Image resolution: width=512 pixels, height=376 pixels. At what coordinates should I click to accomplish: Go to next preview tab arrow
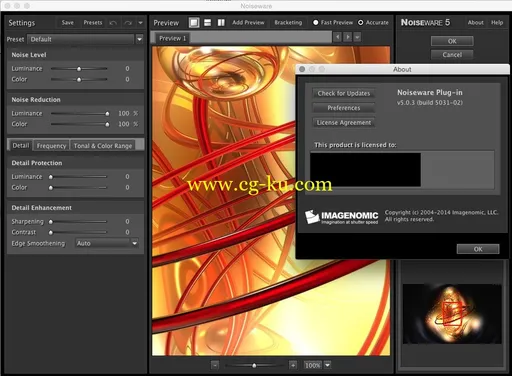(x=348, y=37)
